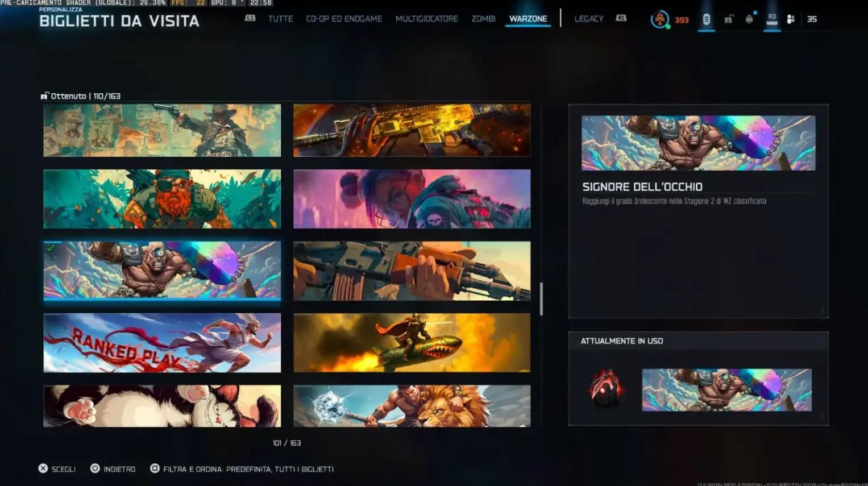Select the golden rifle calling card
Viewport: 868px width, 486px height.
[x=412, y=130]
